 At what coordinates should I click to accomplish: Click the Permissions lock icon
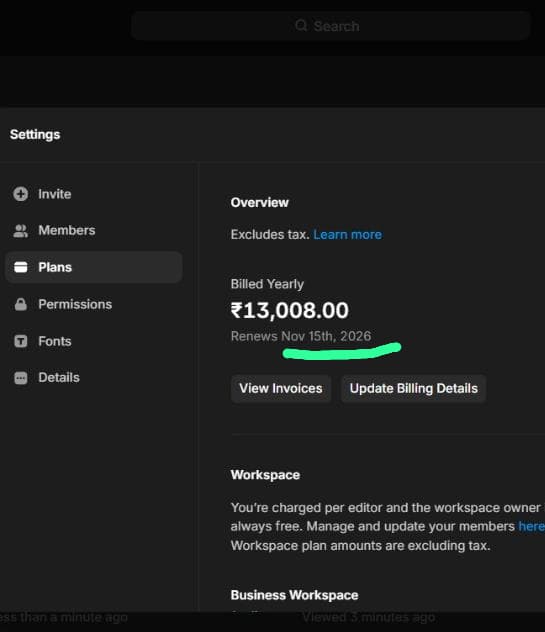tap(21, 304)
